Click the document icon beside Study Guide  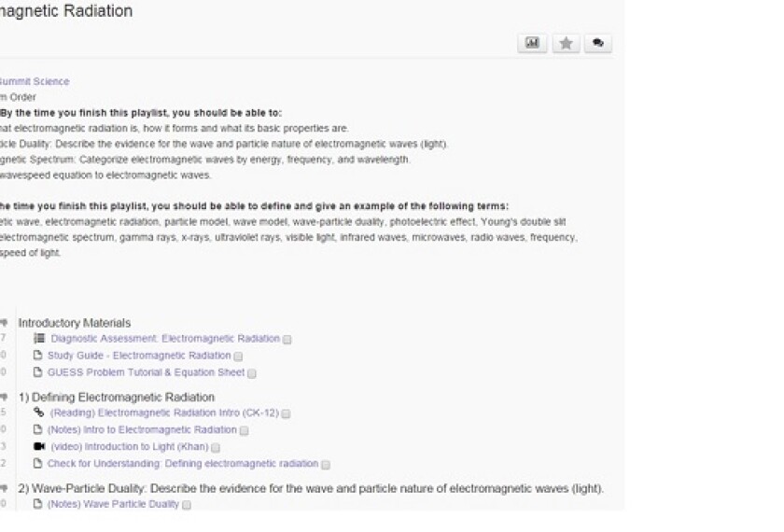38,356
